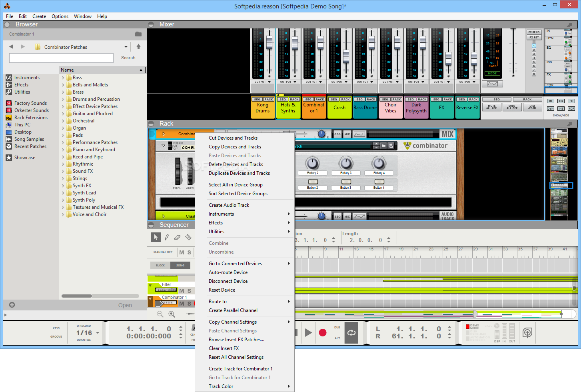Click the add button at Browser bottom
This screenshot has width=581, height=392.
click(x=12, y=305)
